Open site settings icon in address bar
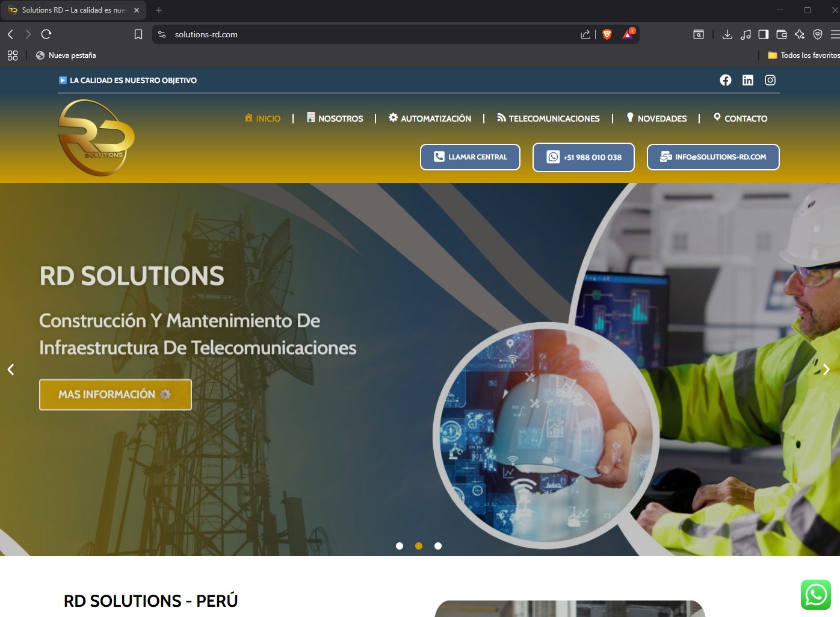 click(x=162, y=34)
